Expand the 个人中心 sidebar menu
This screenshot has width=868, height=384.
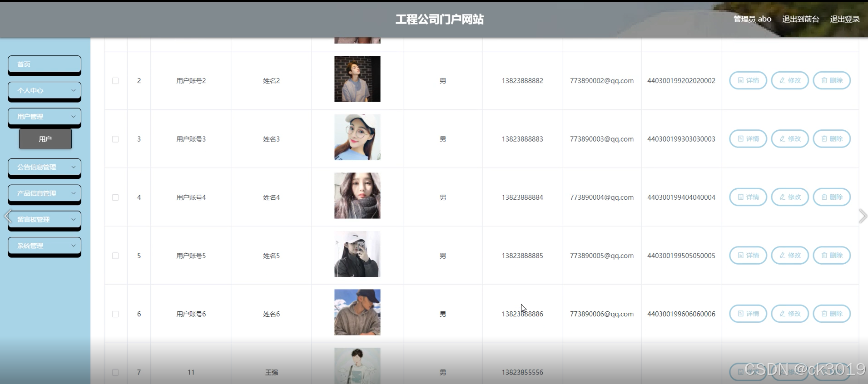coord(45,90)
